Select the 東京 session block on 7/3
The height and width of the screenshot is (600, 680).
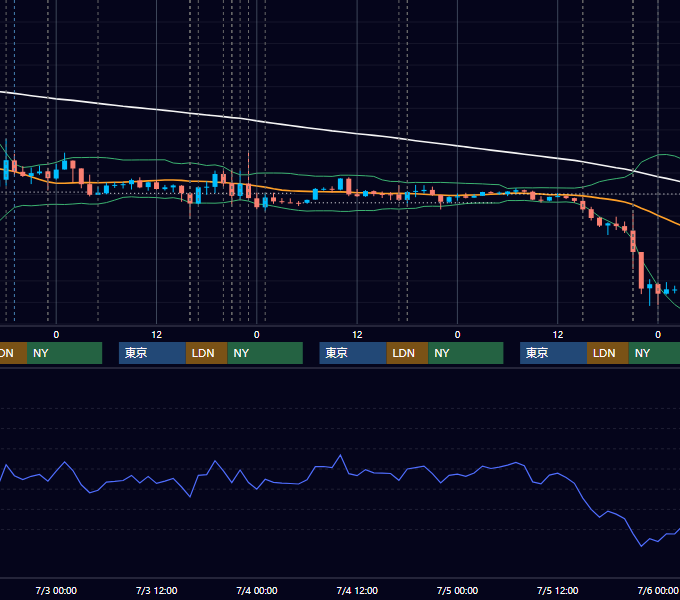coord(152,353)
